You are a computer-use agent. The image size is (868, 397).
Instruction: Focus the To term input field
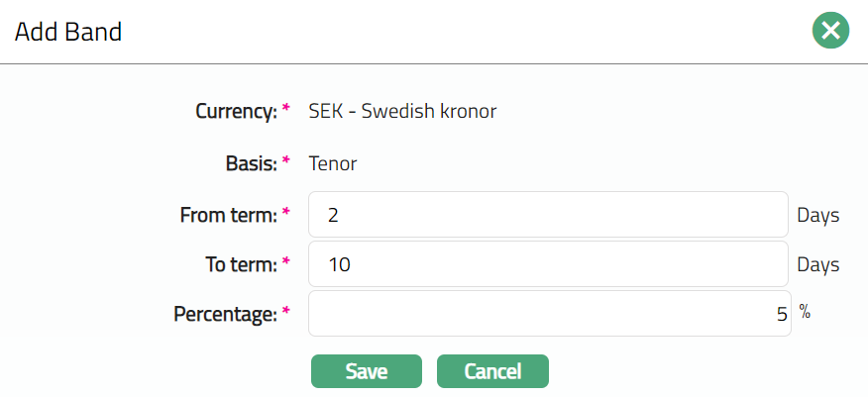548,264
